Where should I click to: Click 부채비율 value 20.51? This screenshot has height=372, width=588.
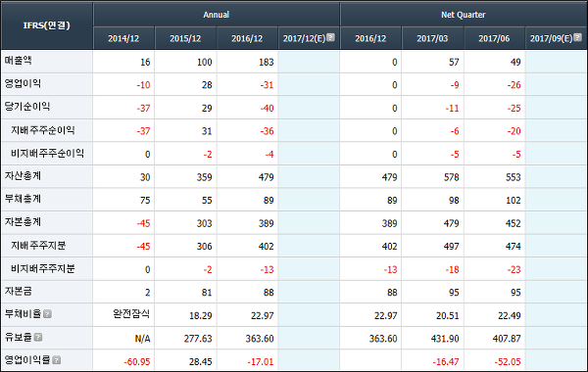pos(448,316)
